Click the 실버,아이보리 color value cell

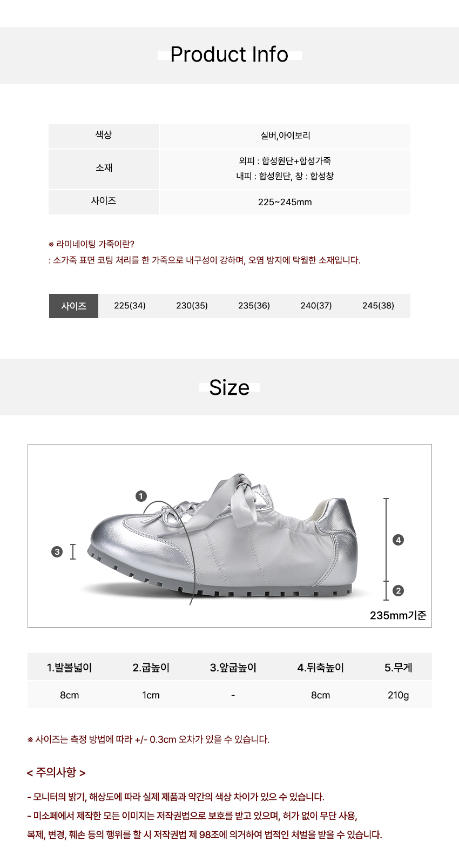(x=285, y=136)
